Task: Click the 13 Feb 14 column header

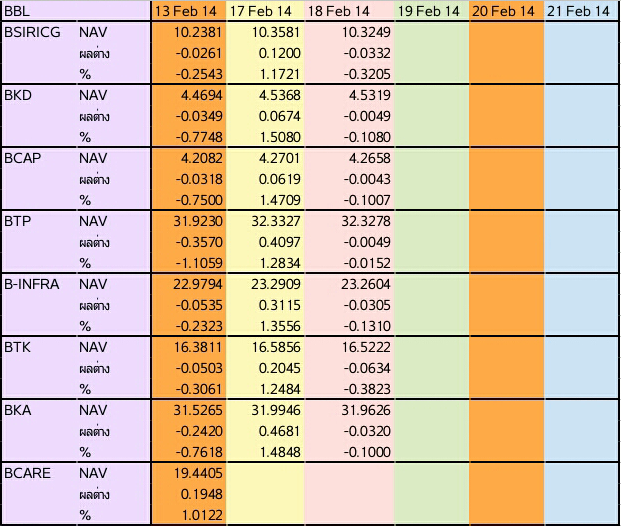Action: point(189,11)
